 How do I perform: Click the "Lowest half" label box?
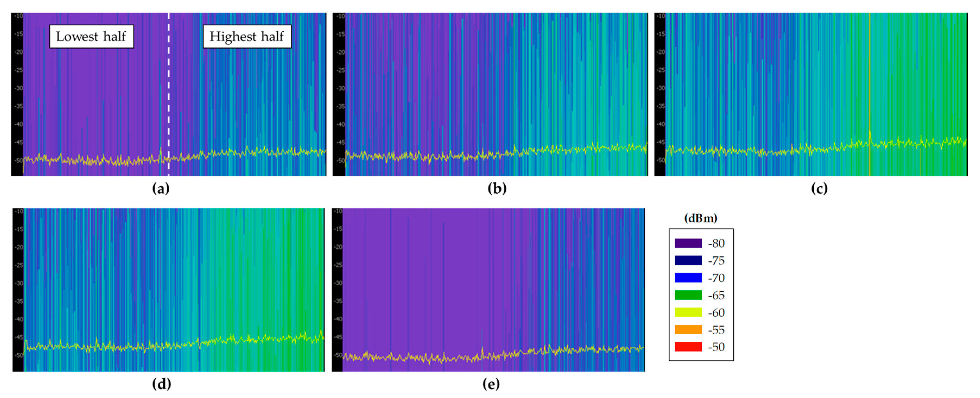point(91,37)
